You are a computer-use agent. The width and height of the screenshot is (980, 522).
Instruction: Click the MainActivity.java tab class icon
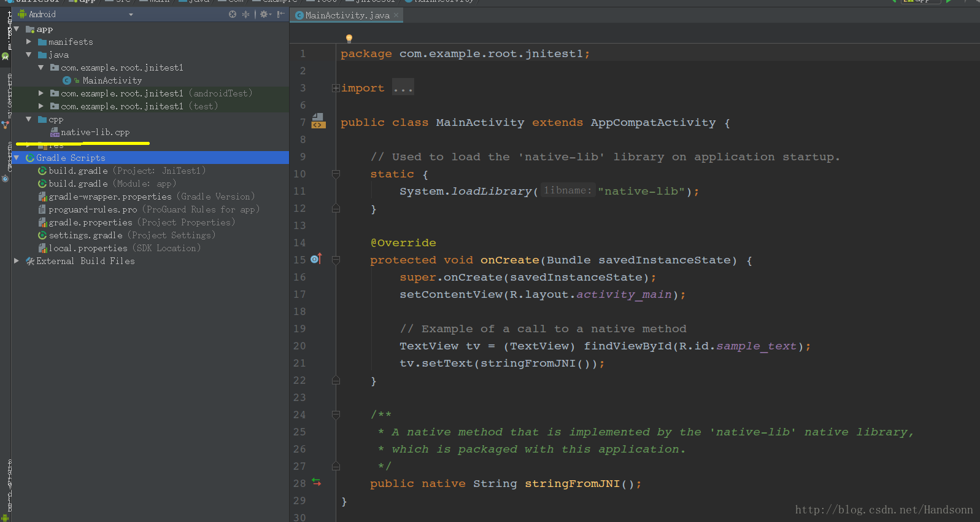(299, 15)
